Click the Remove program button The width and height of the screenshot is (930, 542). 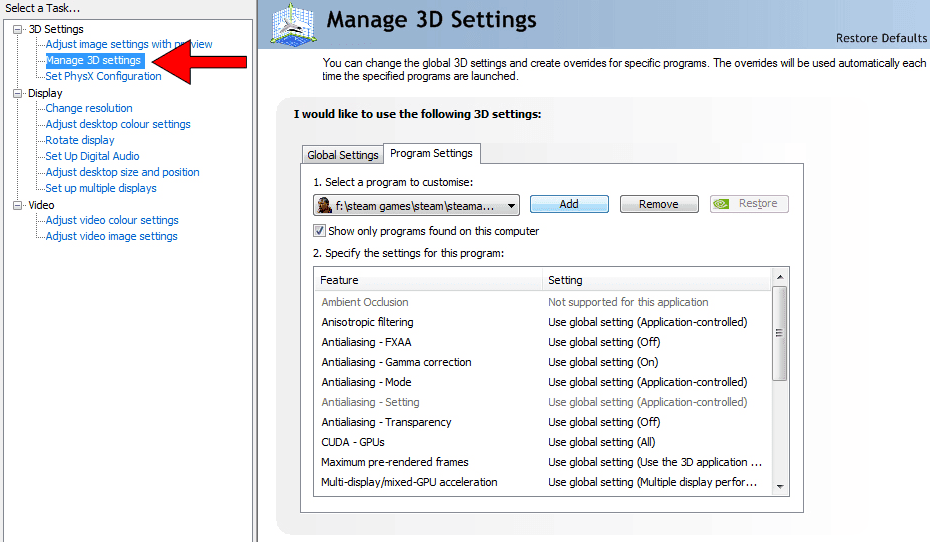659,204
